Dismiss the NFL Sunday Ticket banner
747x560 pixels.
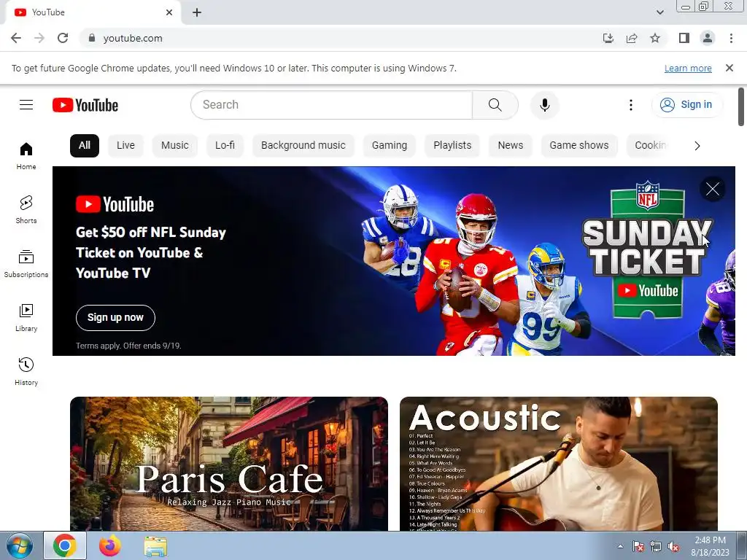(712, 189)
